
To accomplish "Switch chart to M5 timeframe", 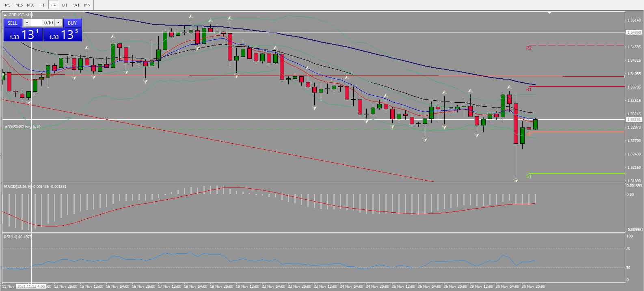I will click(x=8, y=5).
